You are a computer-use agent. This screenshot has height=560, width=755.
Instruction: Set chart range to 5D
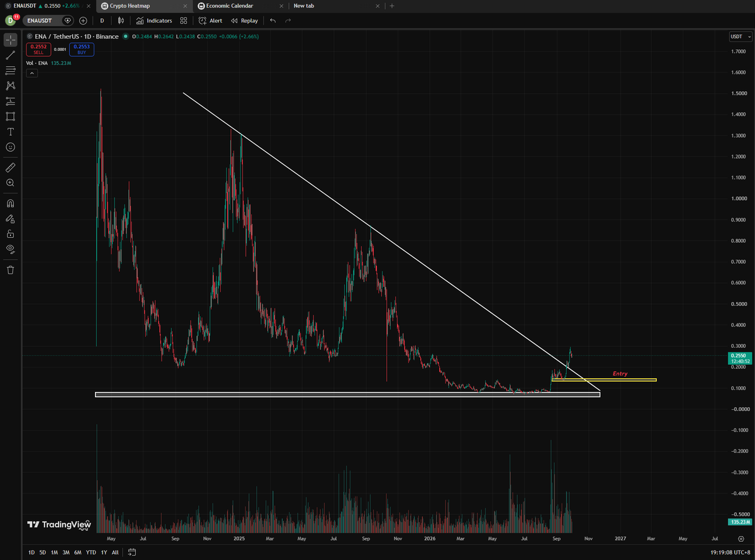43,552
